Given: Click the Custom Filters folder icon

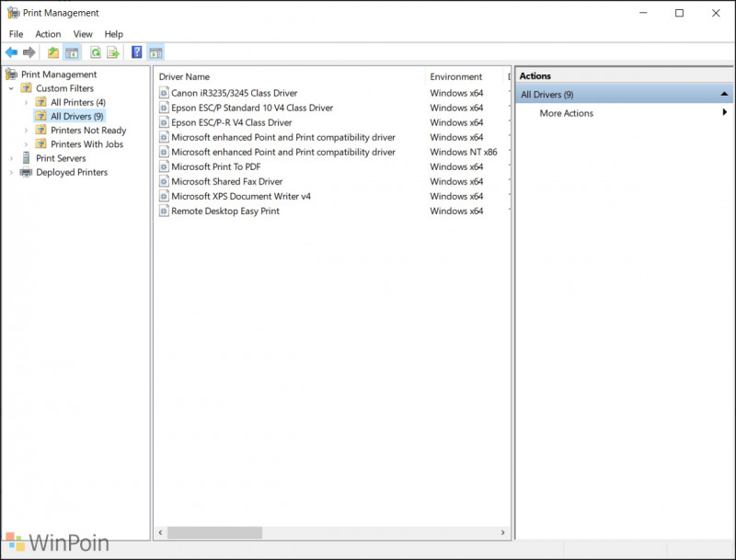Looking at the screenshot, I should click(x=27, y=88).
